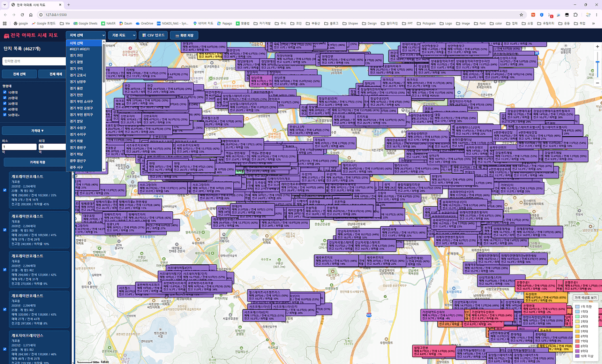Image resolution: width=602 pixels, height=364 pixels.
Task: Open the Daum bookmark
Action: click(126, 23)
